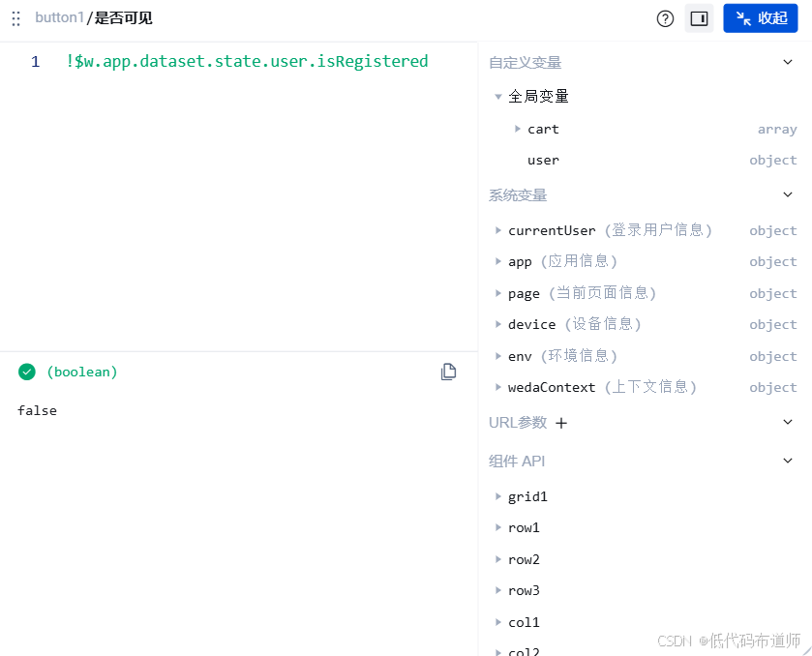Viewport: 812px width, 656px height.
Task: Click the grid1 component label
Action: click(x=527, y=496)
